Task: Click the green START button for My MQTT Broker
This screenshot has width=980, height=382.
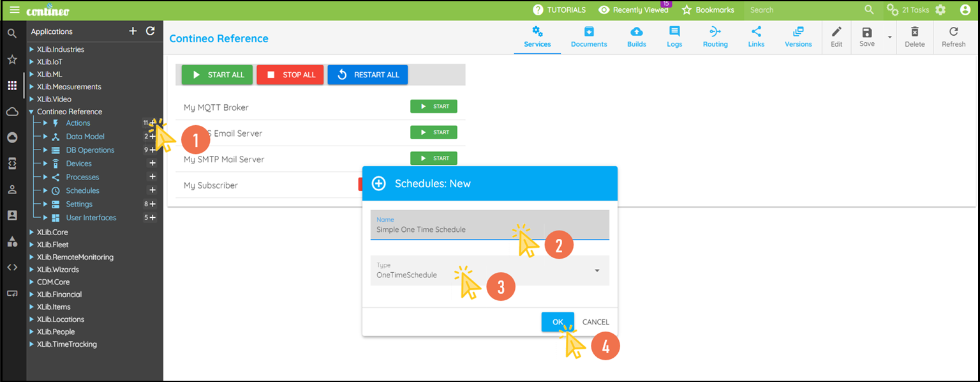Action: pos(433,106)
